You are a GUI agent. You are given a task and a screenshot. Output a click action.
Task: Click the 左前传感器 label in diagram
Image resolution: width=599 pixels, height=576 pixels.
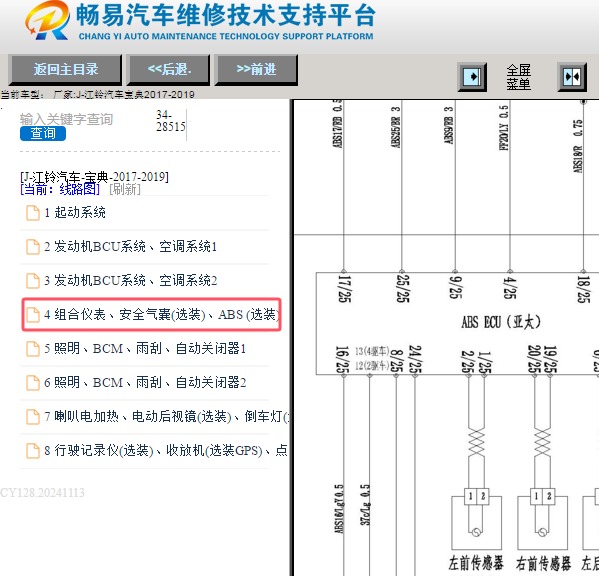[476, 563]
